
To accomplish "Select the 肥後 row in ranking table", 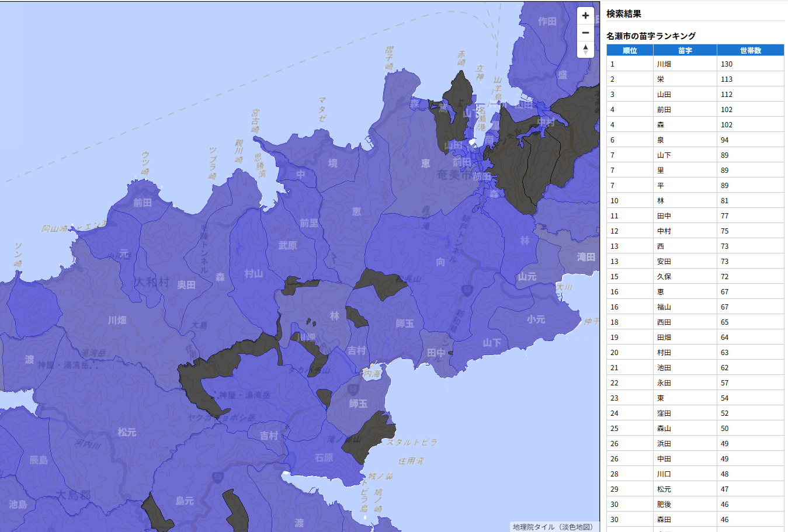I will [x=664, y=505].
